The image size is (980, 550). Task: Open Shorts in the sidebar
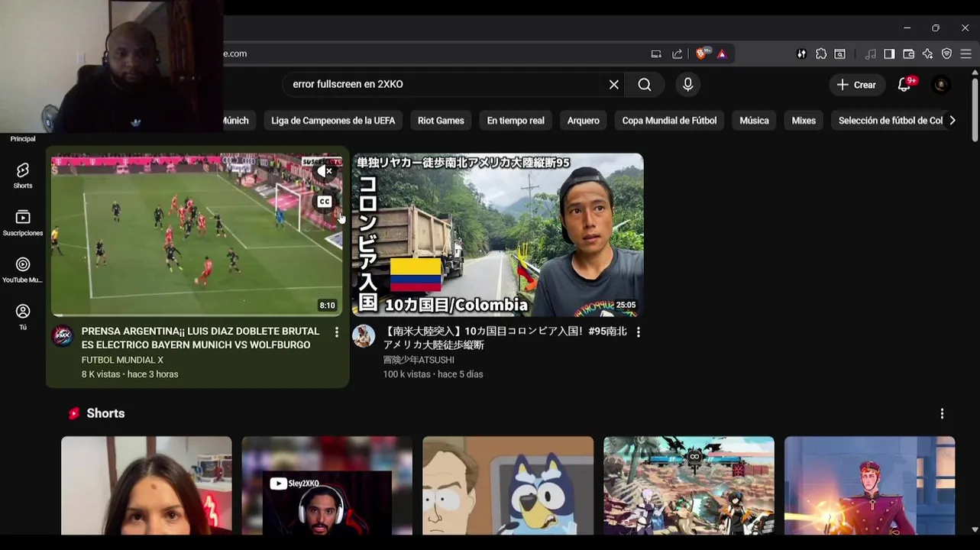tap(23, 176)
